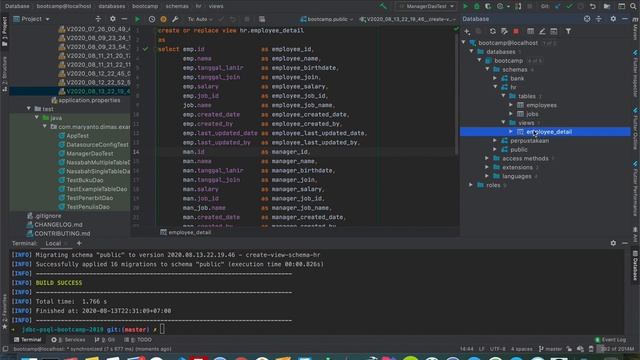
Task: Open the Event Log
Action: click(610, 340)
